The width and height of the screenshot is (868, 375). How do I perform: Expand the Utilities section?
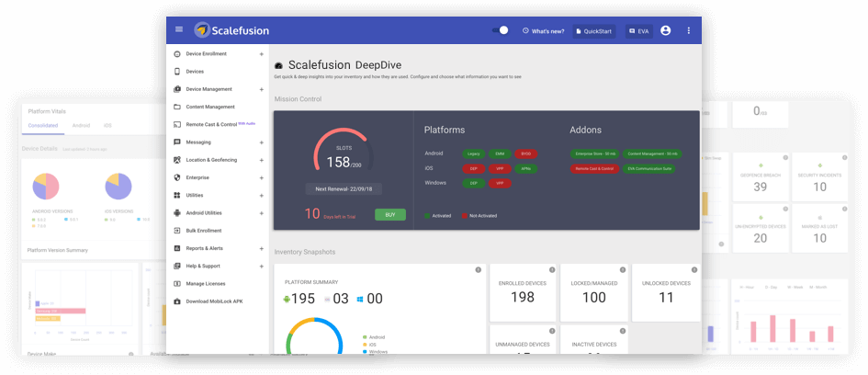(x=261, y=196)
